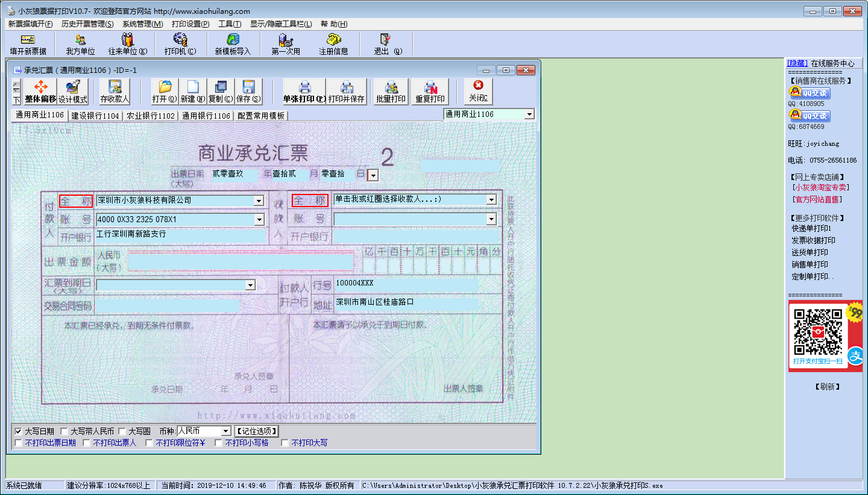Click the red 关闭 icon in bill toolbar

(479, 92)
